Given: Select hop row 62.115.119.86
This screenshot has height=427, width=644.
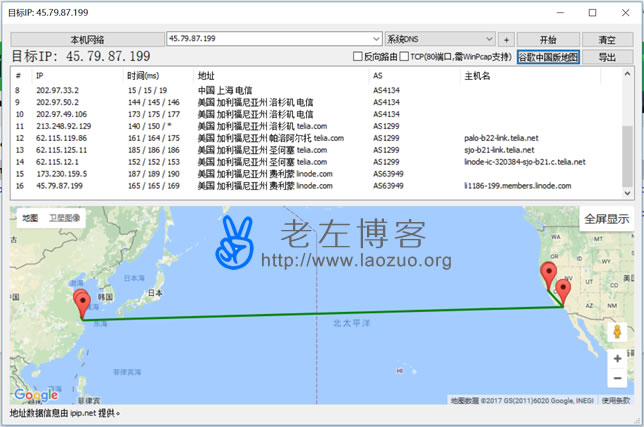Looking at the screenshot, I should [x=315, y=138].
